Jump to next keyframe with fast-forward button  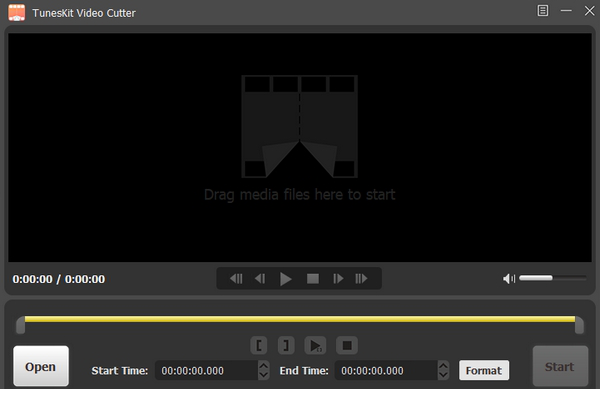tap(361, 279)
